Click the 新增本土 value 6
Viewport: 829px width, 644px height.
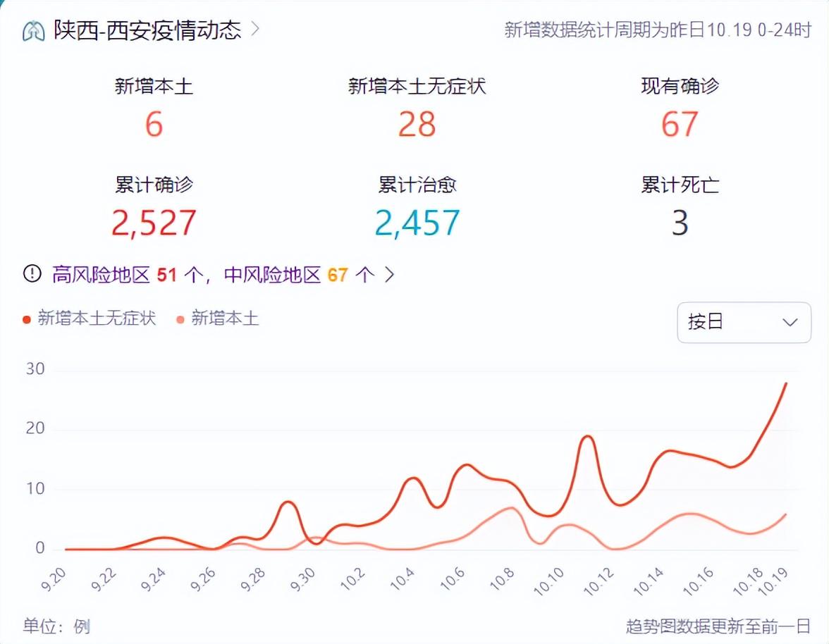(x=154, y=125)
